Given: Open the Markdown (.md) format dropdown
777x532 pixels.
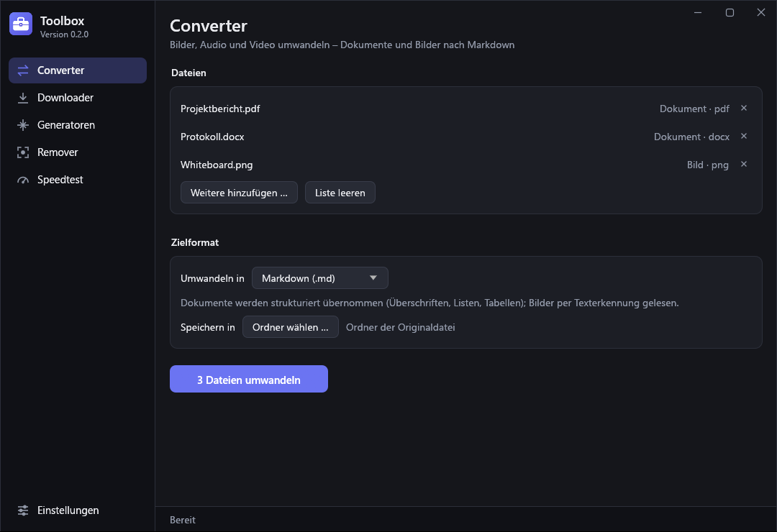Looking at the screenshot, I should pyautogui.click(x=320, y=278).
